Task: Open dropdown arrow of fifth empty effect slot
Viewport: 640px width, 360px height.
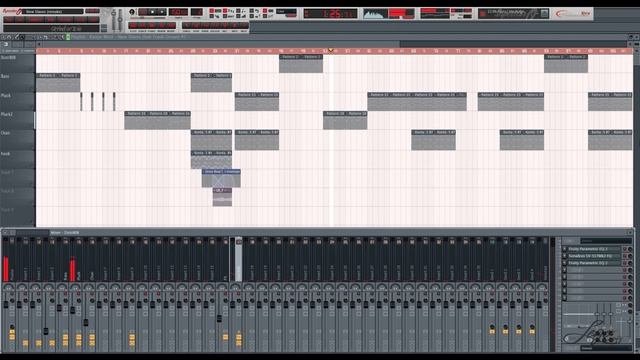Action: click(564, 277)
